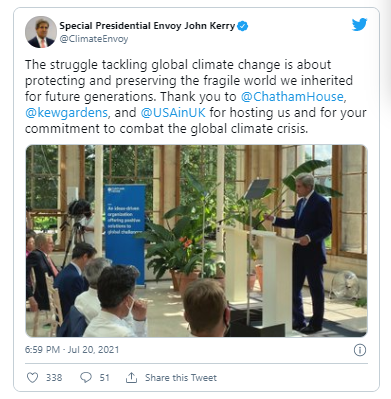
Task: Open the @ChathamHouse mention
Action: point(292,97)
